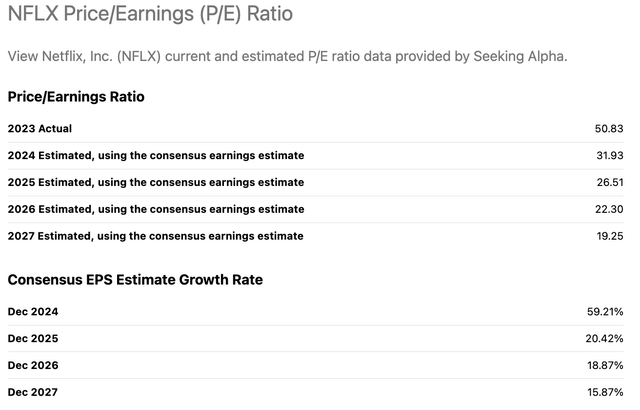640x410 pixels.
Task: Click the 50.83 P/E value
Action: (x=609, y=128)
